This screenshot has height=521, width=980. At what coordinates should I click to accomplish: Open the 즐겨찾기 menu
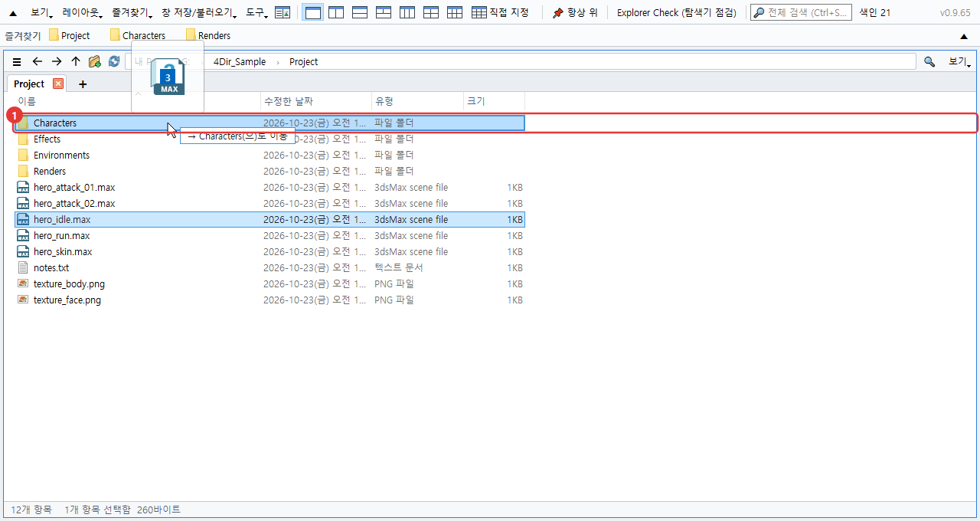point(131,13)
